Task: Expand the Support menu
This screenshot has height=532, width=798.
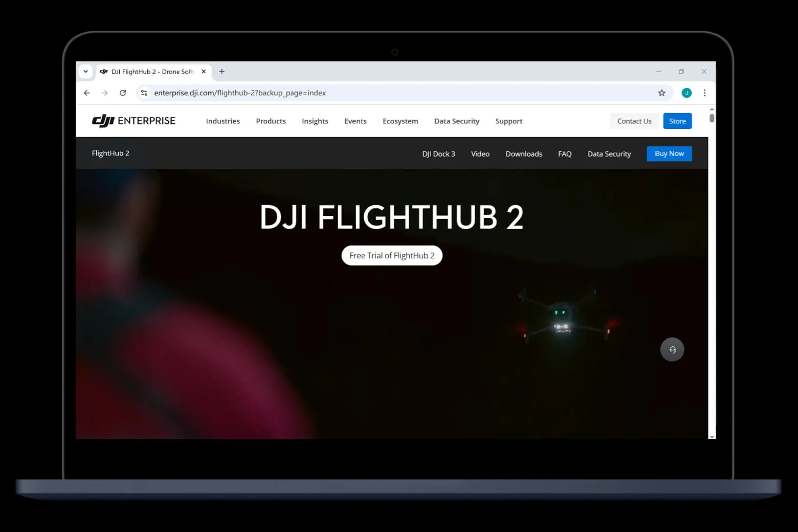Action: (508, 121)
